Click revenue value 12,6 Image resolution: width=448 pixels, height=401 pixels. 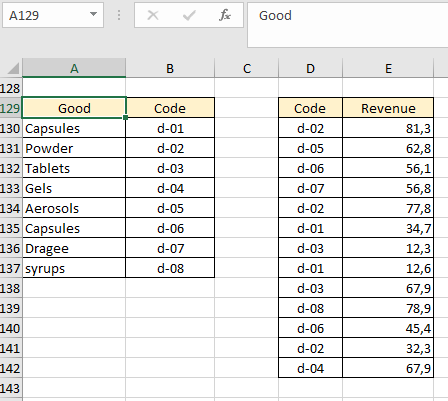coord(388,268)
